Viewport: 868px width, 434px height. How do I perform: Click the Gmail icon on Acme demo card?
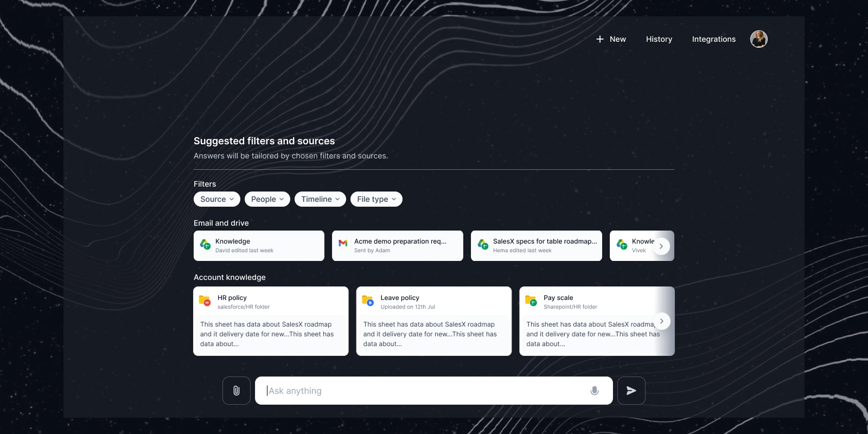click(x=343, y=243)
